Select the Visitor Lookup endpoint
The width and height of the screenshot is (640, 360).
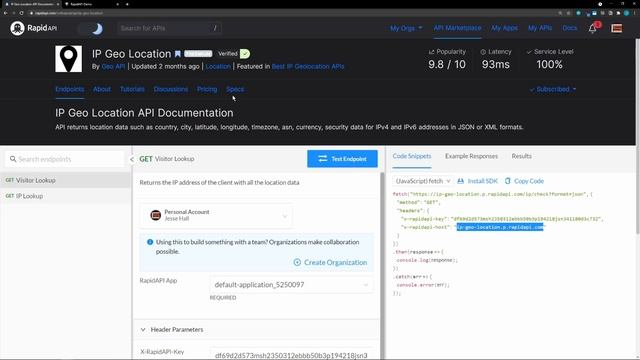click(65, 180)
